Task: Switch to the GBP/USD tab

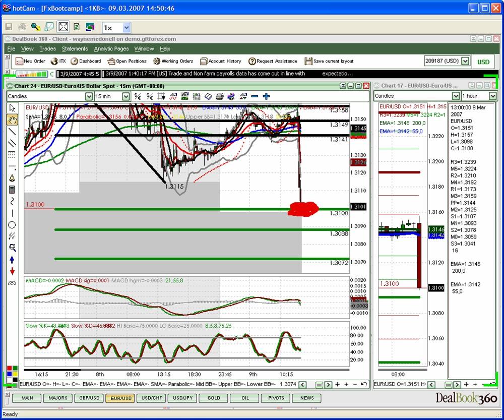Action: coord(89,398)
